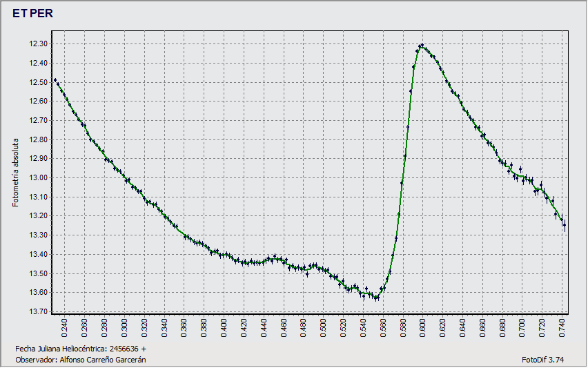Image resolution: width=588 pixels, height=368 pixels.
Task: Select the FotoDif 3.74 version text
Action: pos(545,360)
